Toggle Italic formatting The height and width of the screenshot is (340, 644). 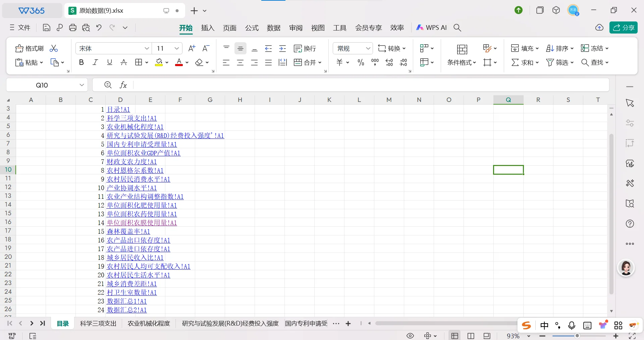(95, 62)
